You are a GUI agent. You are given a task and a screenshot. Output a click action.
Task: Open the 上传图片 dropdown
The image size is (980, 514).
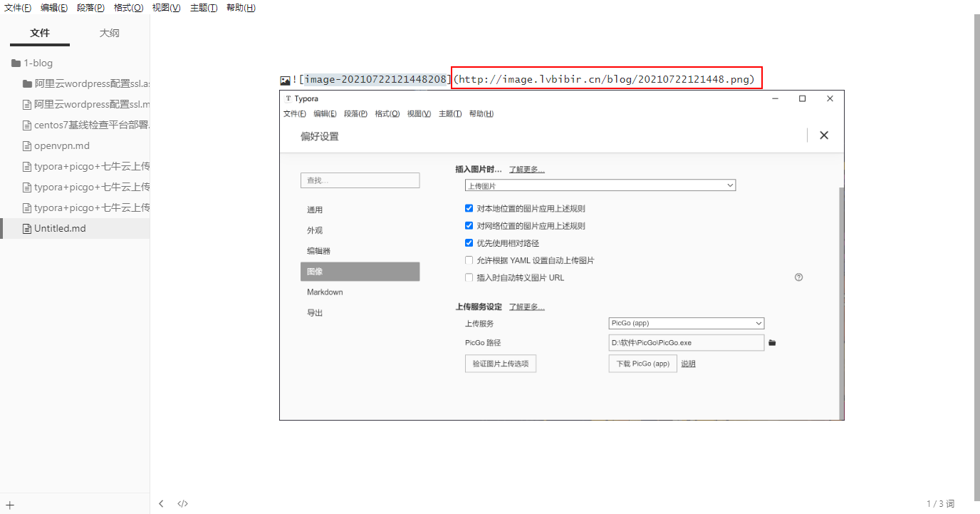600,185
